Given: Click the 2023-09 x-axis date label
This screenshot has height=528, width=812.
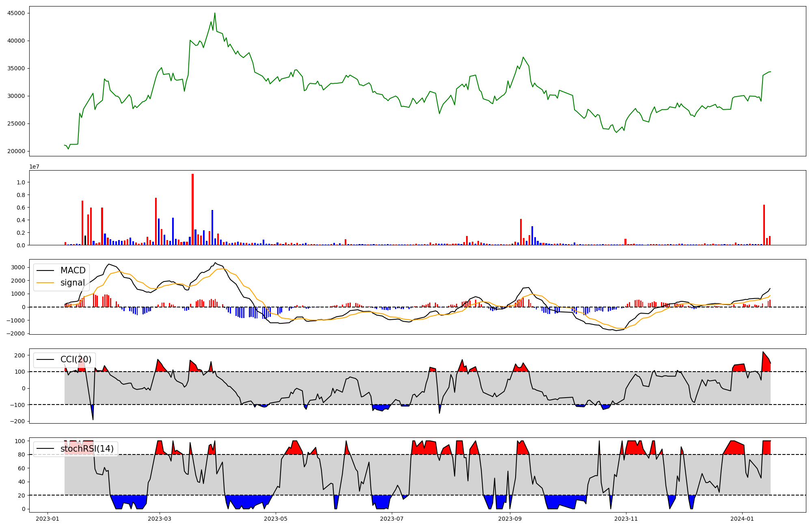Looking at the screenshot, I should click(x=510, y=518).
